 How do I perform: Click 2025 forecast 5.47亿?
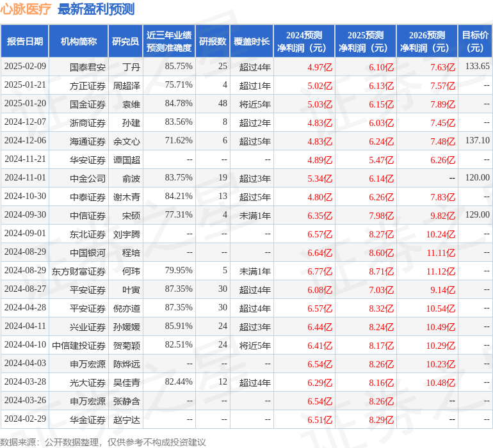381,160
